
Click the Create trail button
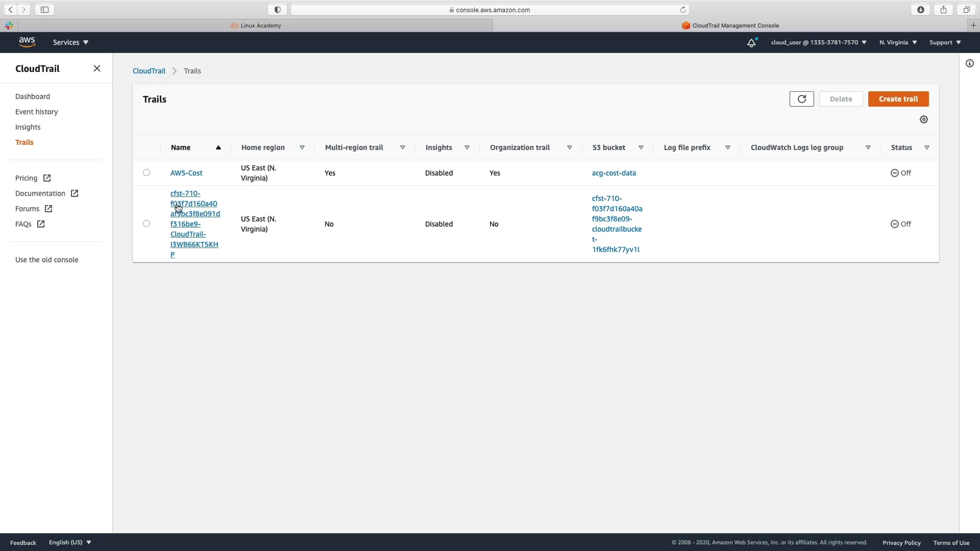coord(898,99)
